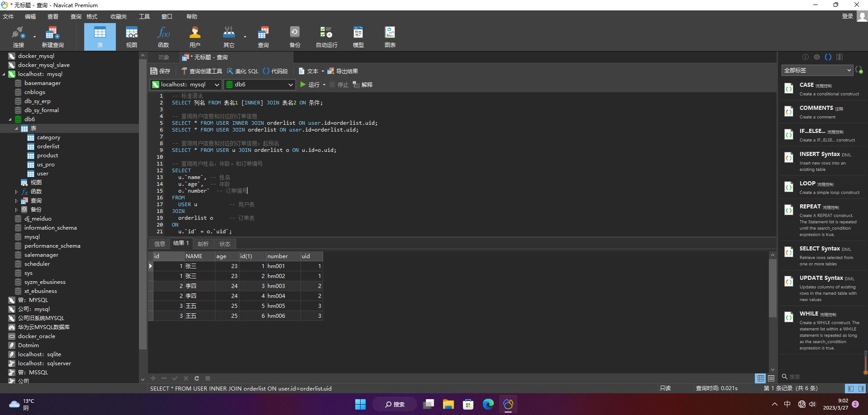Open the 连接 (Connection) toolbar icon
The width and height of the screenshot is (868, 415).
pyautogui.click(x=18, y=37)
